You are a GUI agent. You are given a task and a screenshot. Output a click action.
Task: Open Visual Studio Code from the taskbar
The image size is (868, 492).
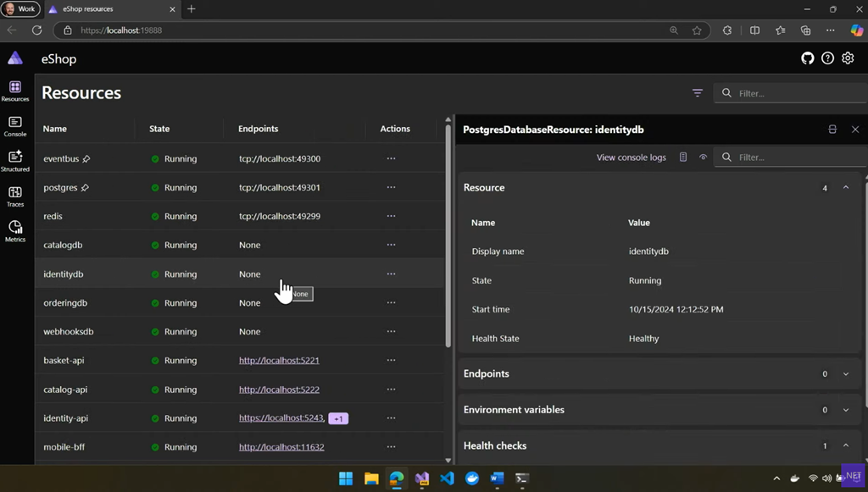tap(447, 478)
